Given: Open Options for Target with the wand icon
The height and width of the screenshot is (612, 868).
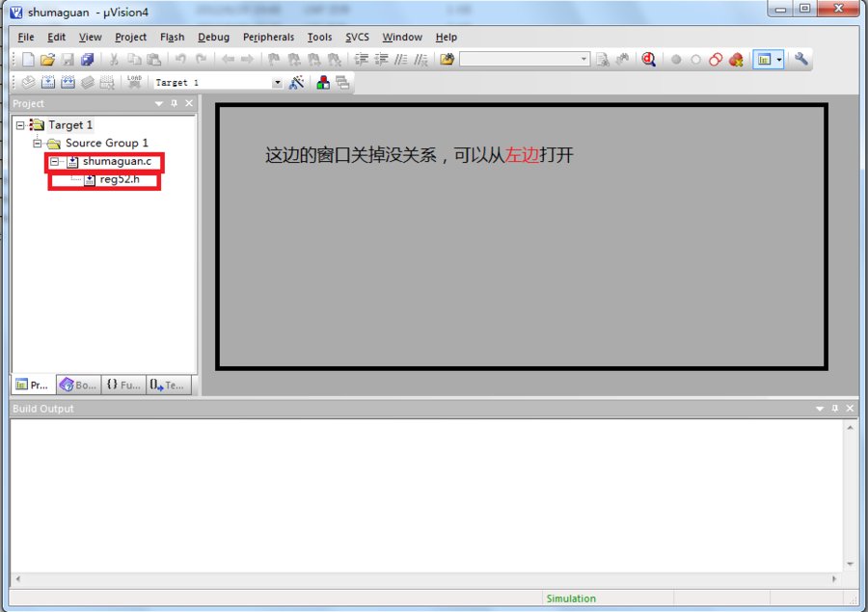Looking at the screenshot, I should click(x=297, y=82).
